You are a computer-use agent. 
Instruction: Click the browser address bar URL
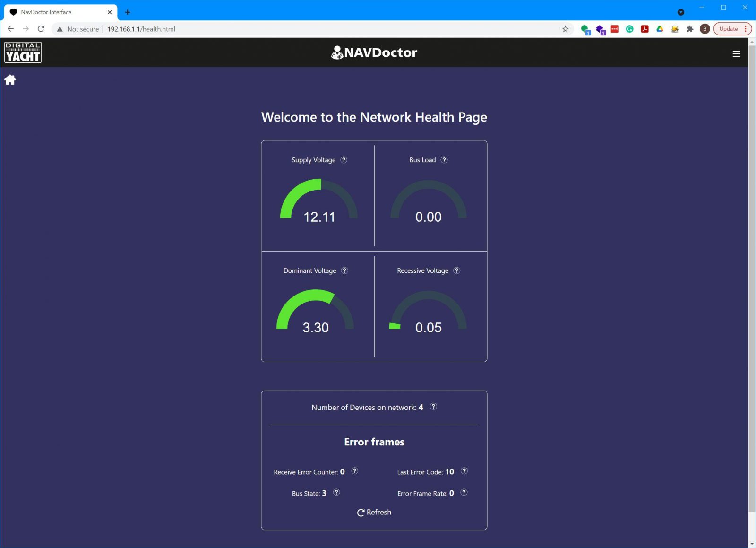[x=141, y=29]
